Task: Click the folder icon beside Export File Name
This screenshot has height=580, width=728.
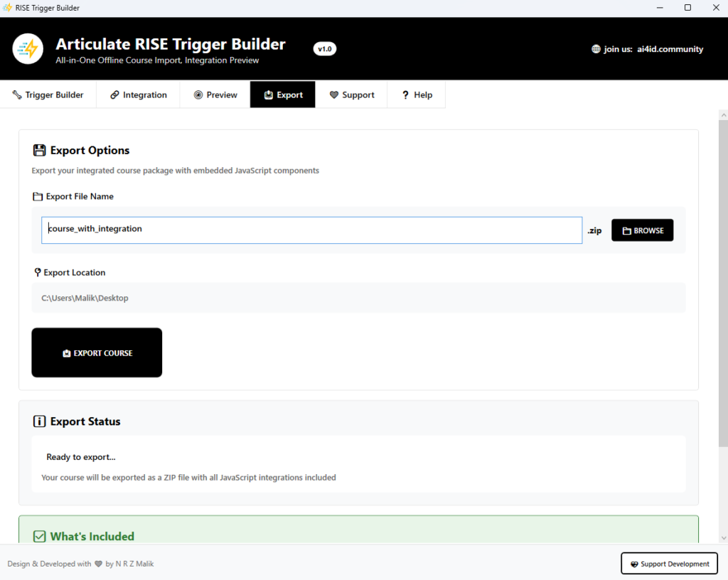Action: (x=38, y=197)
